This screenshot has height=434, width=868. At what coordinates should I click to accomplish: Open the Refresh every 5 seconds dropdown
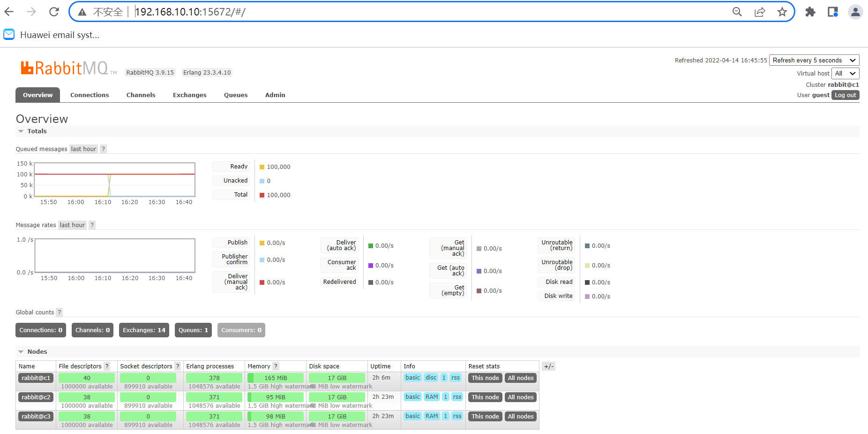(814, 60)
